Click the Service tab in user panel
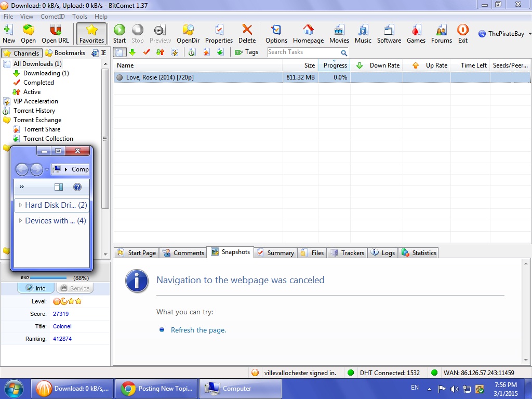 point(75,288)
